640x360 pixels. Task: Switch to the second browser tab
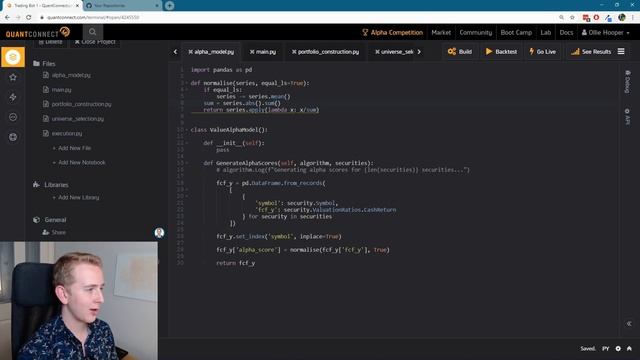point(122,6)
